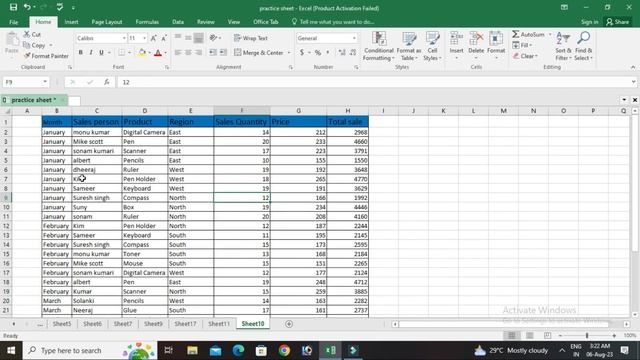This screenshot has width=640, height=360.
Task: Toggle underline formatting
Action: tap(101, 53)
